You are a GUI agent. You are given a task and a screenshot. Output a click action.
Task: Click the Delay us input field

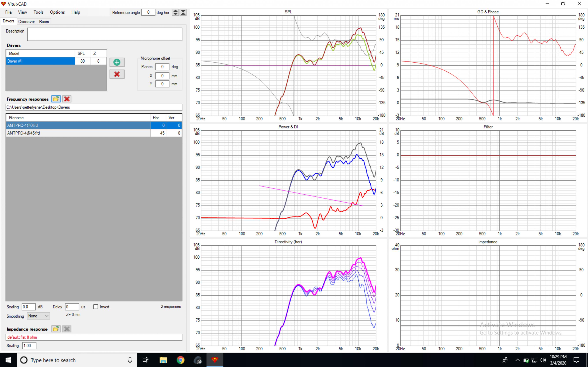[x=72, y=307]
